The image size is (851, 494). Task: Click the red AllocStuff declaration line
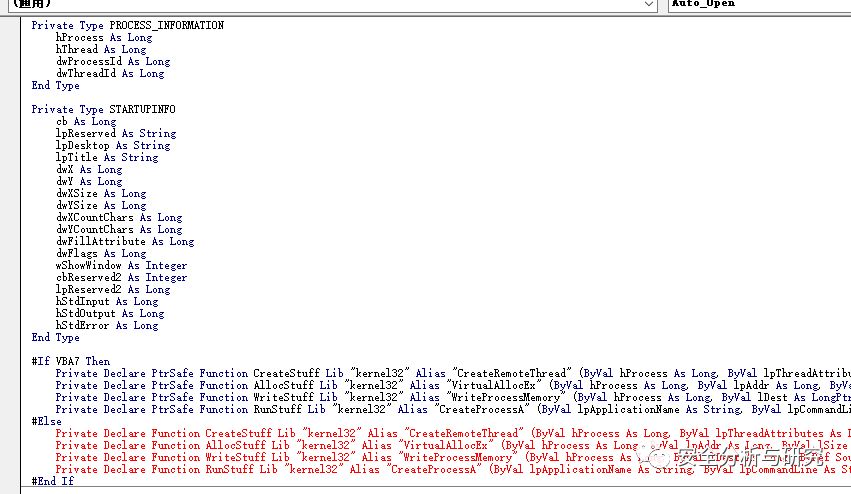point(453,445)
